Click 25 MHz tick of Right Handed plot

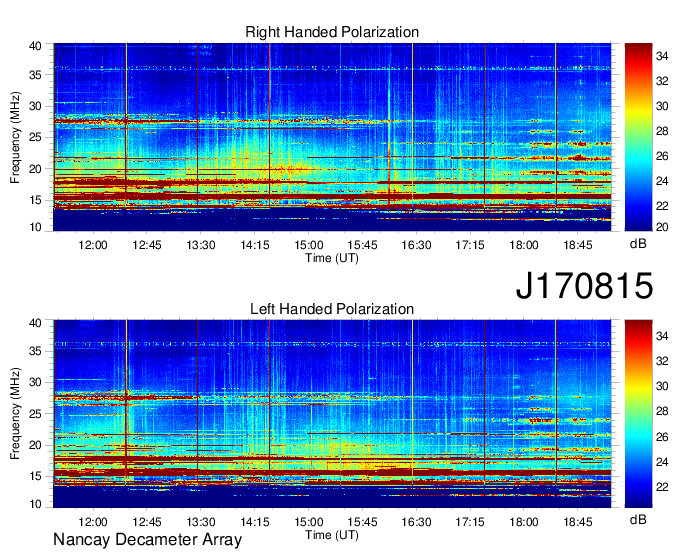point(35,137)
